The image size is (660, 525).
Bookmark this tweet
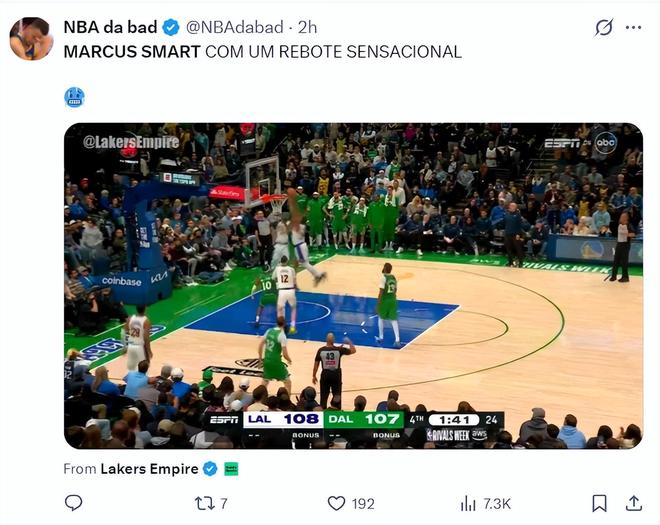click(x=599, y=503)
